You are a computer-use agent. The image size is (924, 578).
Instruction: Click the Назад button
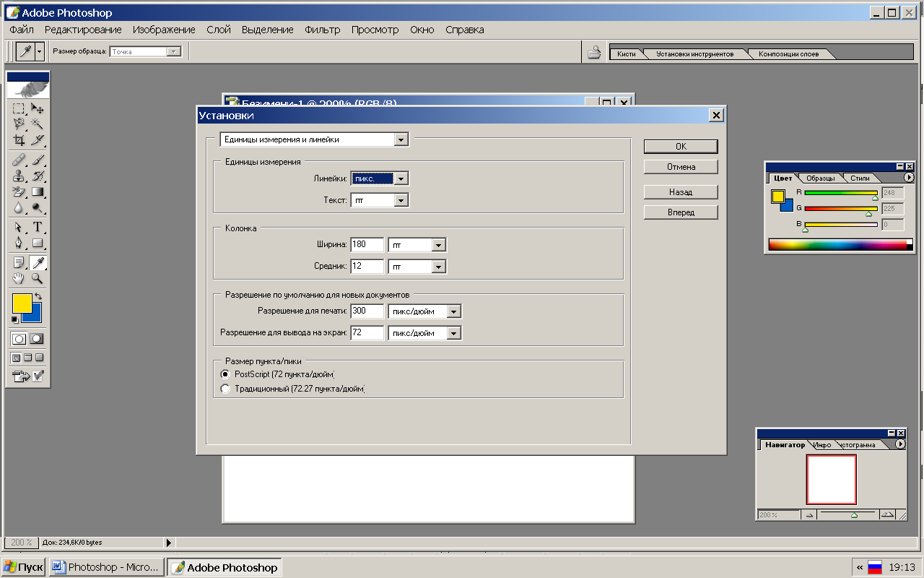681,192
